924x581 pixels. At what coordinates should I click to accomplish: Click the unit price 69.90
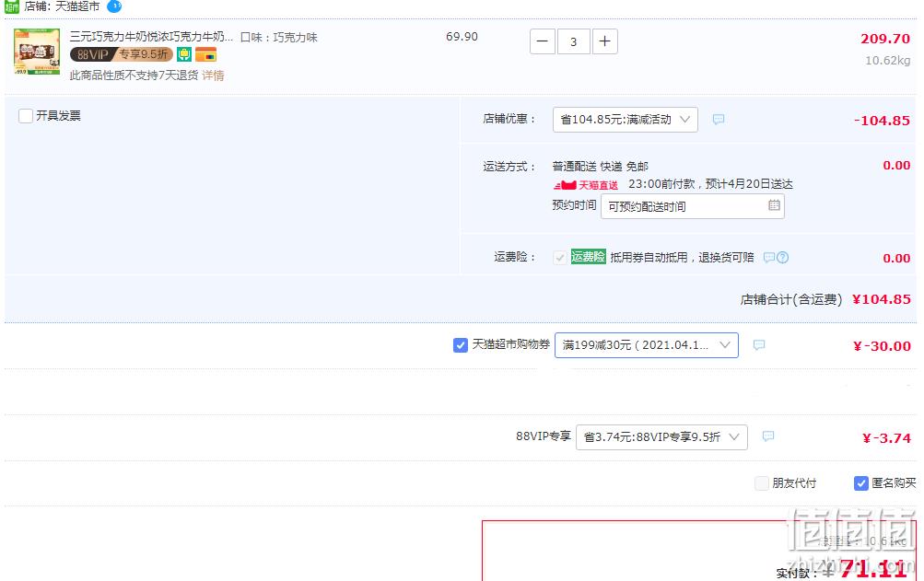click(x=462, y=37)
